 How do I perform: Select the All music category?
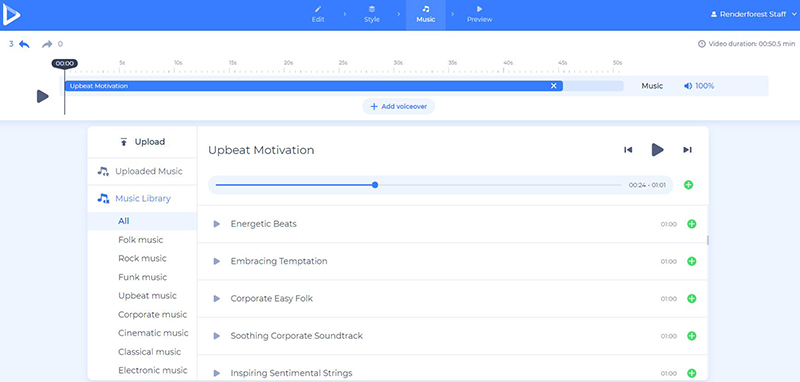(142, 221)
